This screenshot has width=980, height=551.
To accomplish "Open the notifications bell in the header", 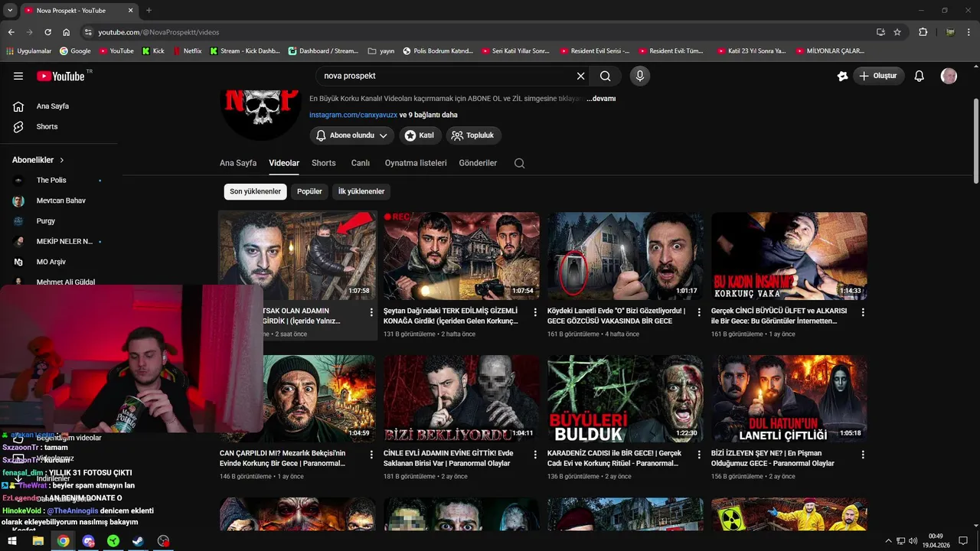I will 920,76.
